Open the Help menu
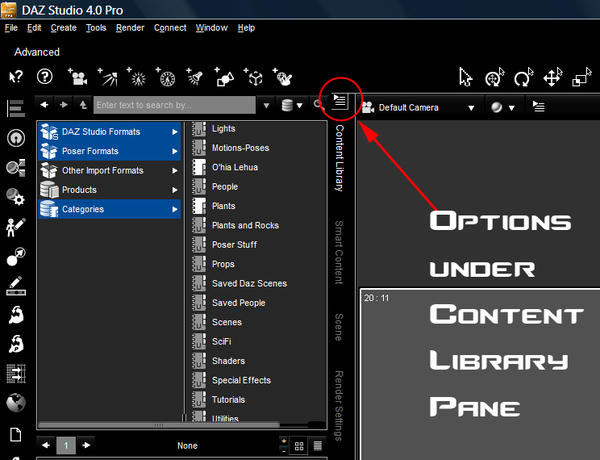Screen dimensions: 600x460 tap(246, 28)
